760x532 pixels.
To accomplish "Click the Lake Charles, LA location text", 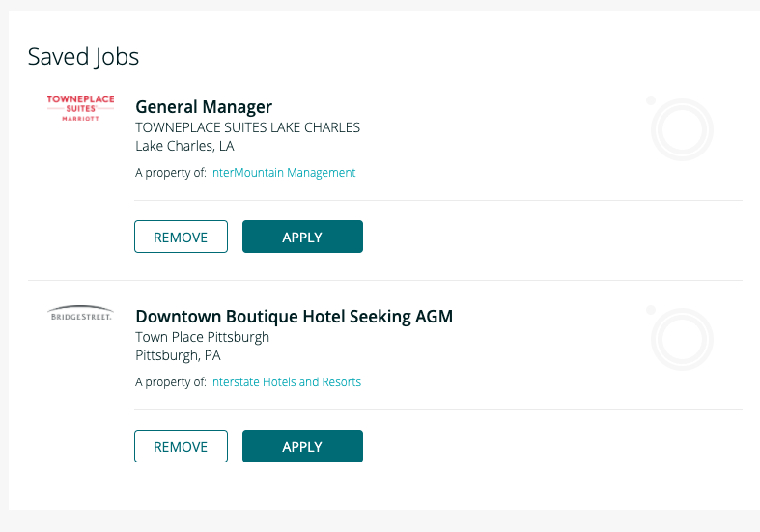I will [184, 147].
